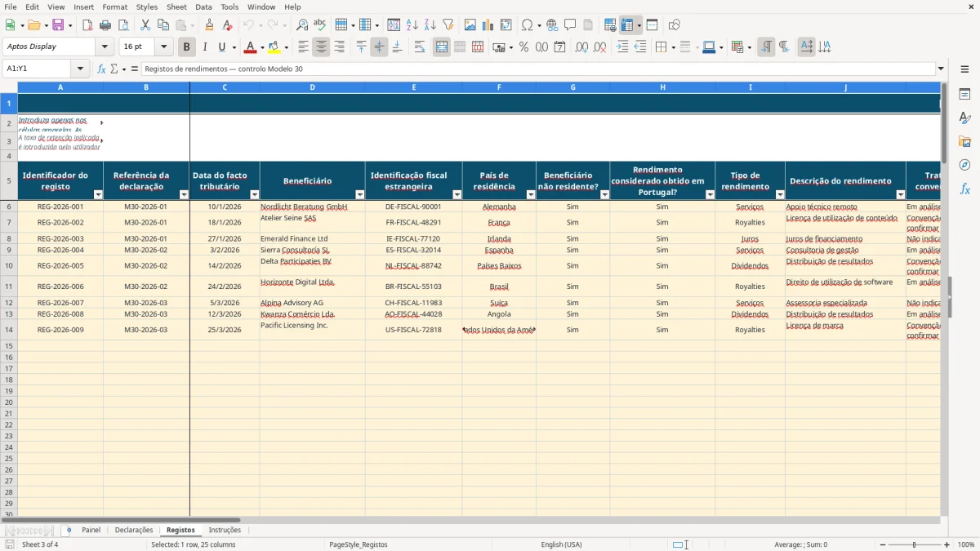
Task: Click the Save document icon
Action: tap(58, 25)
